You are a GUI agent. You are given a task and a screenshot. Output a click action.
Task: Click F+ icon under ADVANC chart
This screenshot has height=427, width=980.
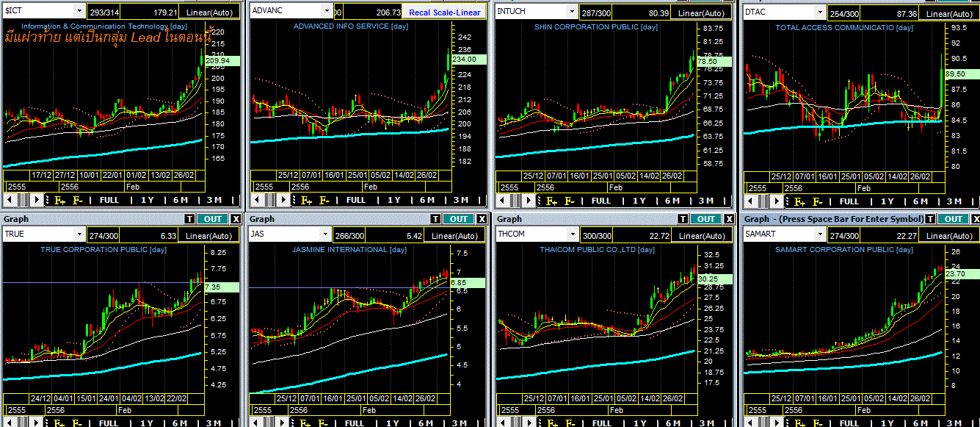click(306, 200)
